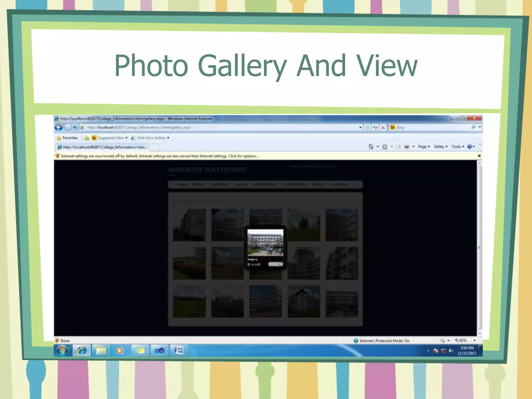The width and height of the screenshot is (532, 399).
Task: Click the Done status text
Action: (65, 341)
